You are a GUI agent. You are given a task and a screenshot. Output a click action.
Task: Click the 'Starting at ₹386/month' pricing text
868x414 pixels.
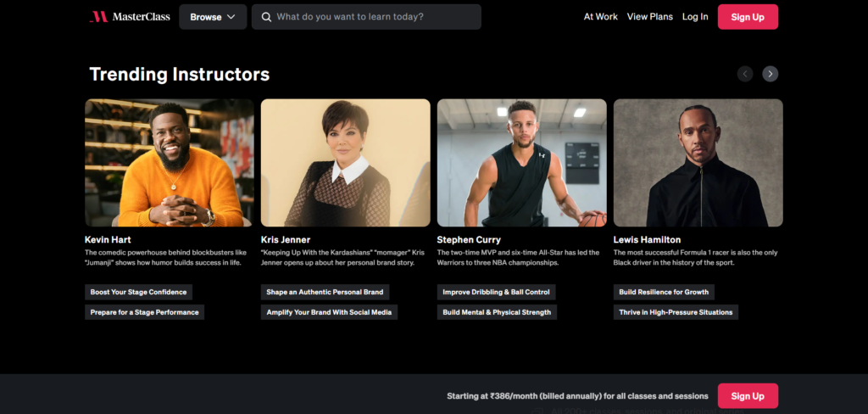[577, 395]
